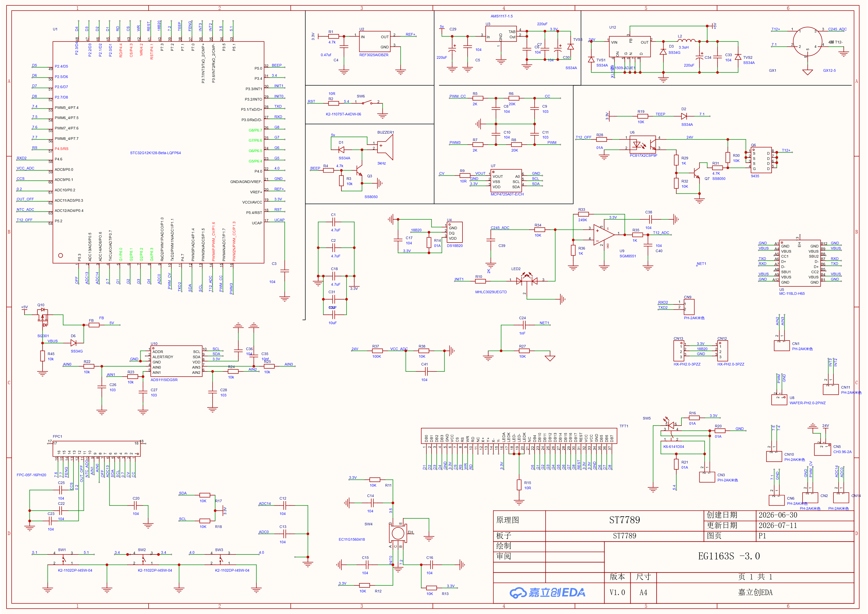Select the D6 SS34G diode symbol
Viewport: 868px width, 614px height.
pyautogui.click(x=74, y=343)
